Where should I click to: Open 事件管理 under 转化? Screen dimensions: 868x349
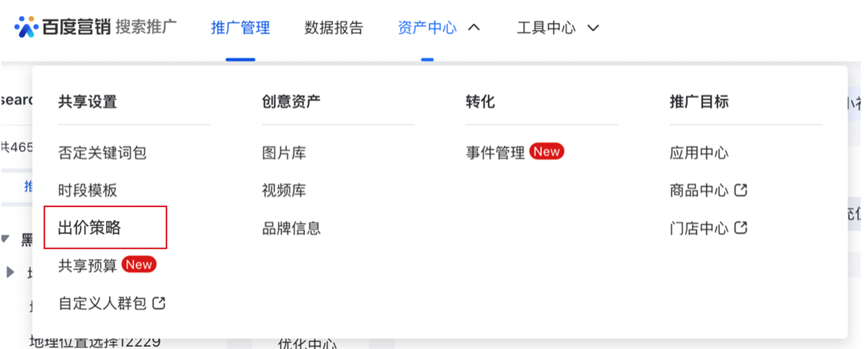click(x=495, y=153)
